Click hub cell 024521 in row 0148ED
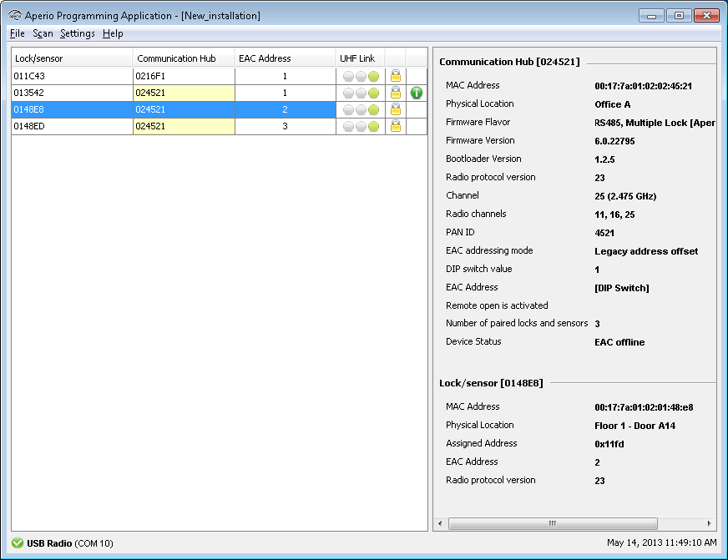Screen dimensions: 728x560 click(x=184, y=126)
